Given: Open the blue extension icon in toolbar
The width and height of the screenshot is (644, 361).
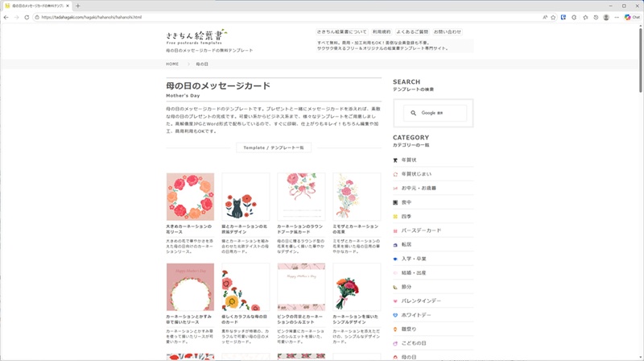Looking at the screenshot, I should click(x=563, y=17).
